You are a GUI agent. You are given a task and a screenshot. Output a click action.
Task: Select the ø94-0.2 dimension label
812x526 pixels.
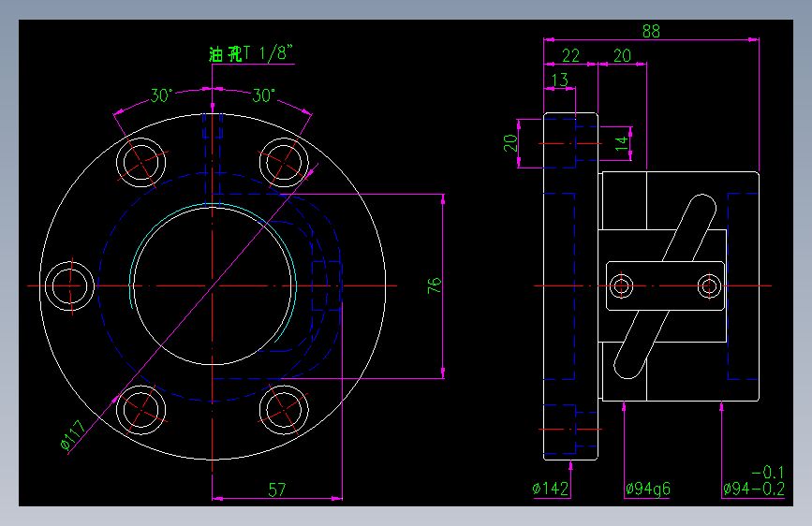[754, 489]
